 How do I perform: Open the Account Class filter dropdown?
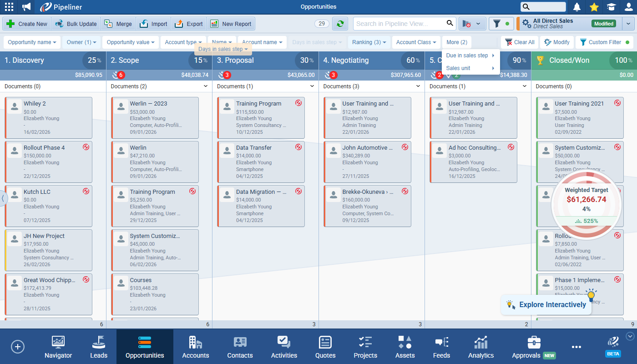coord(416,42)
